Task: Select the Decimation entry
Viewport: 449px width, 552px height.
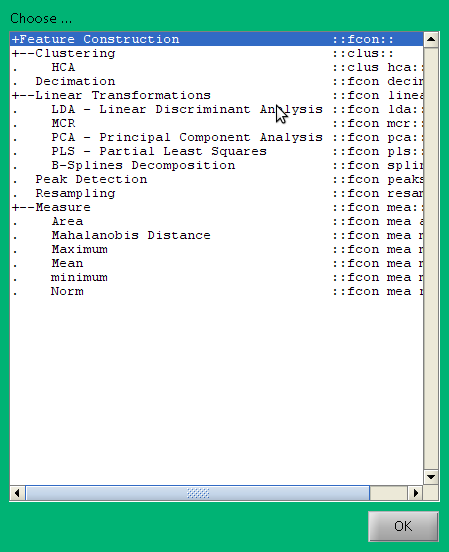Action: tap(217, 81)
